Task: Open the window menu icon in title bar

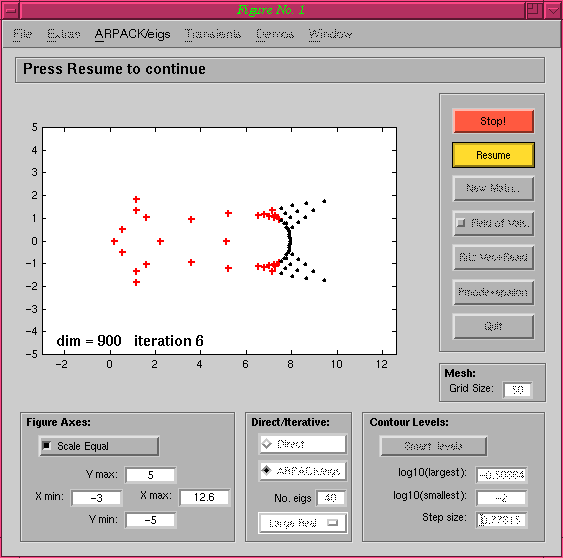Action: [11, 10]
